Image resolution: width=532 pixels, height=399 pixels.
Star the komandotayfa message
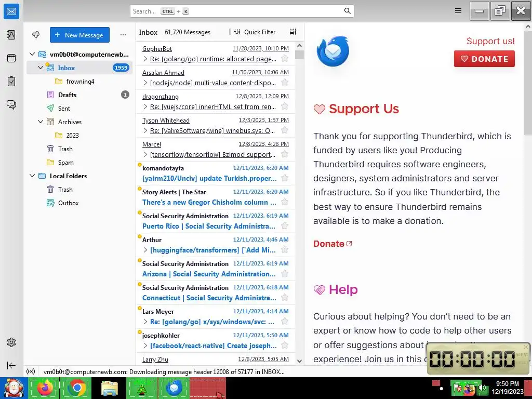pos(285,178)
